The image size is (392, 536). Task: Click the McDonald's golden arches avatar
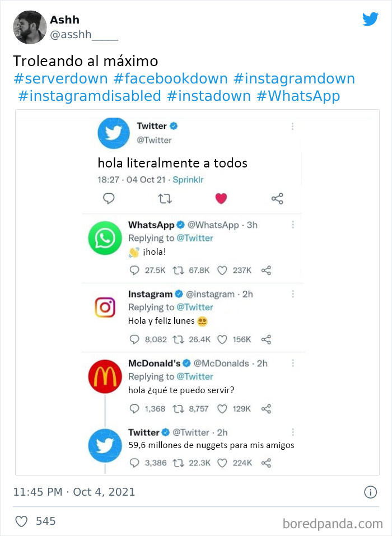tap(105, 377)
